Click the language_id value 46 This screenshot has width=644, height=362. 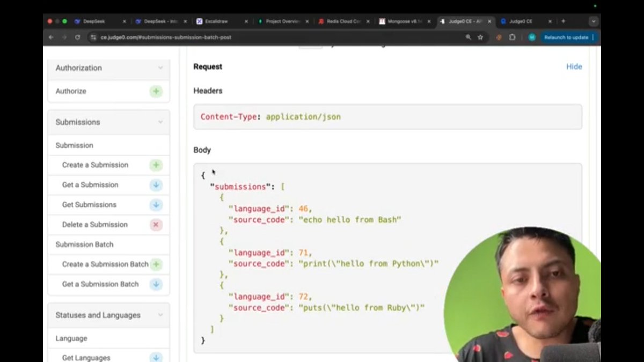tap(304, 209)
